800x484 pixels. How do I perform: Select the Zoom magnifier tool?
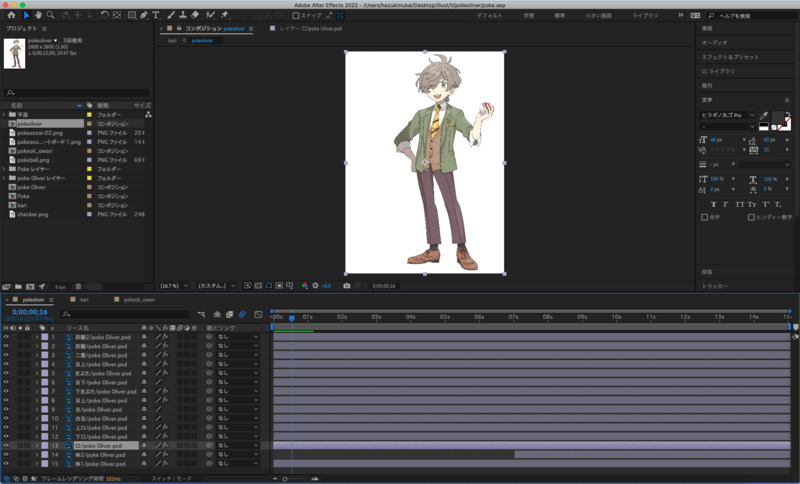point(50,16)
